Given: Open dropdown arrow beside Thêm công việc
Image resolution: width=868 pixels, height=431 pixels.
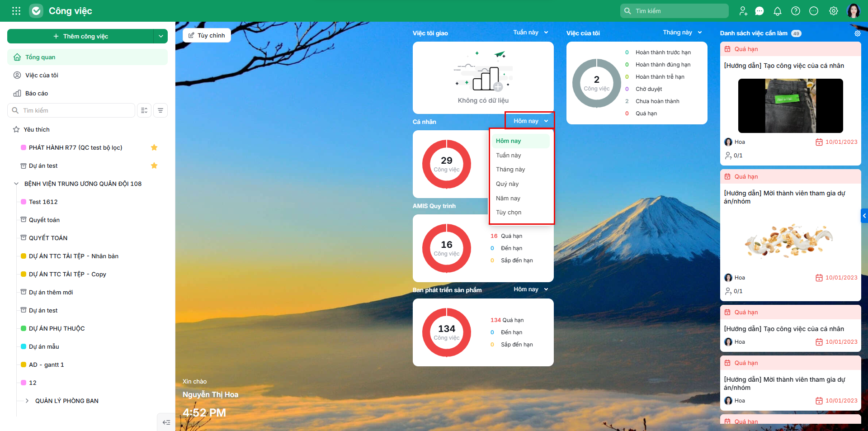Looking at the screenshot, I should (x=160, y=36).
